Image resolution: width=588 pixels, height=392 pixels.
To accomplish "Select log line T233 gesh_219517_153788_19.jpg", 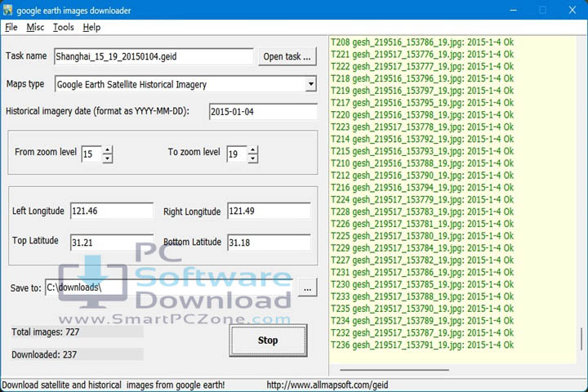I will [x=422, y=296].
